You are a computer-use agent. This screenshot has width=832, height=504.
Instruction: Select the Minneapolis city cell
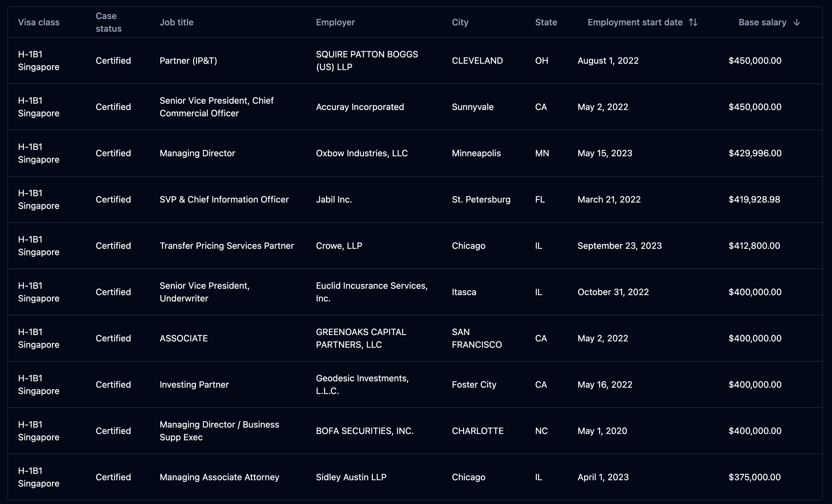[x=476, y=153]
